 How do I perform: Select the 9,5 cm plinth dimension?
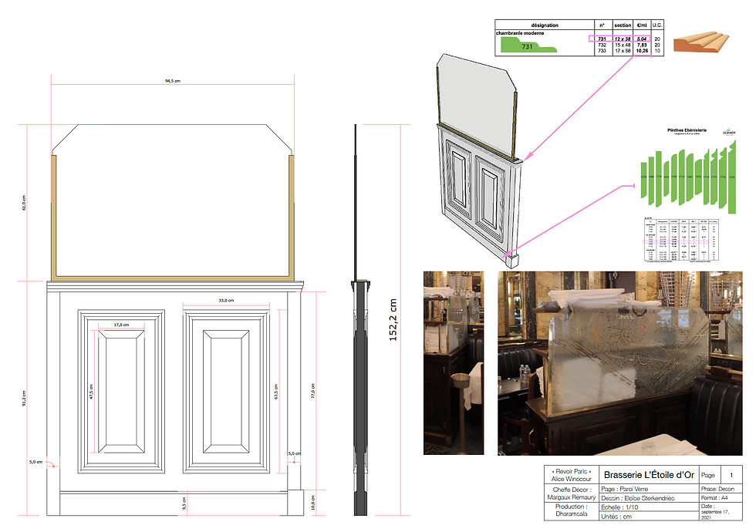(184, 503)
